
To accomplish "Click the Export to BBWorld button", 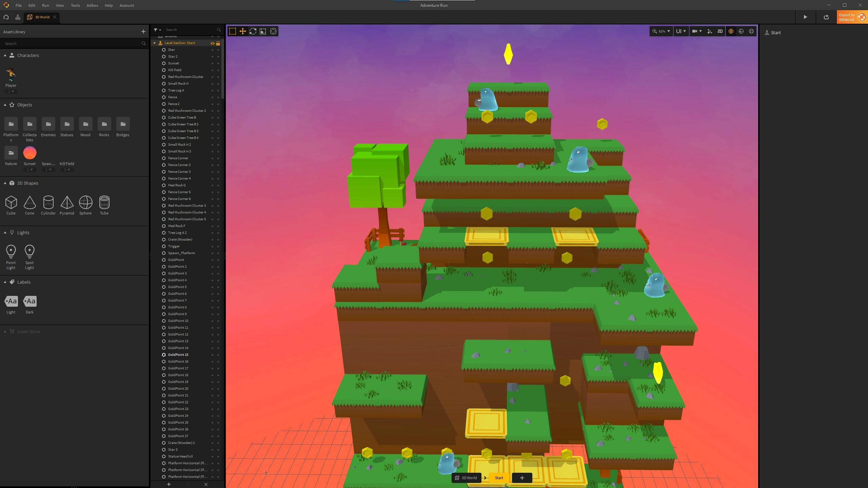I will pyautogui.click(x=848, y=17).
